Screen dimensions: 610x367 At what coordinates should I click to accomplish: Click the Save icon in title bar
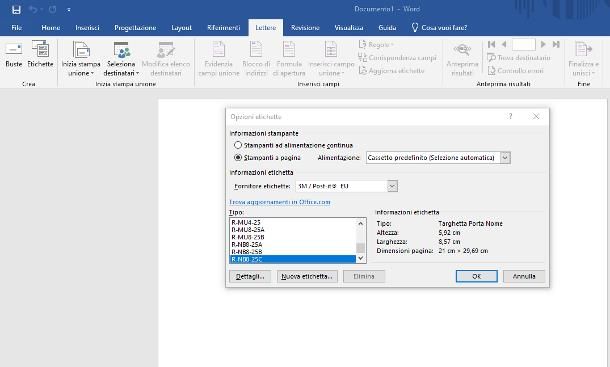(16, 9)
